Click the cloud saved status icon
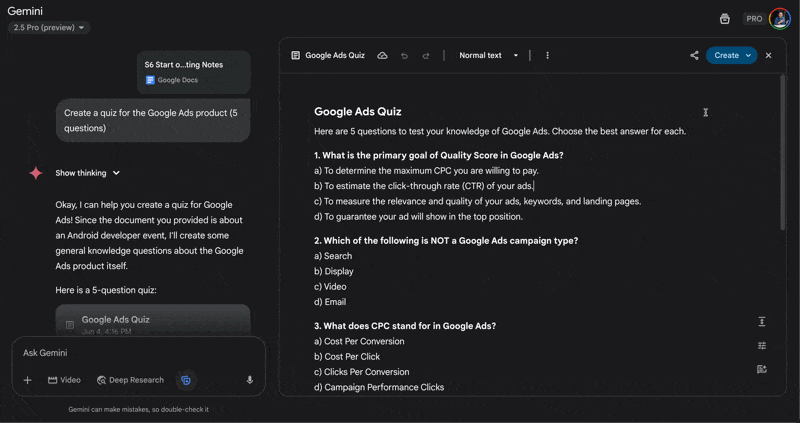The image size is (800, 423). [382, 56]
